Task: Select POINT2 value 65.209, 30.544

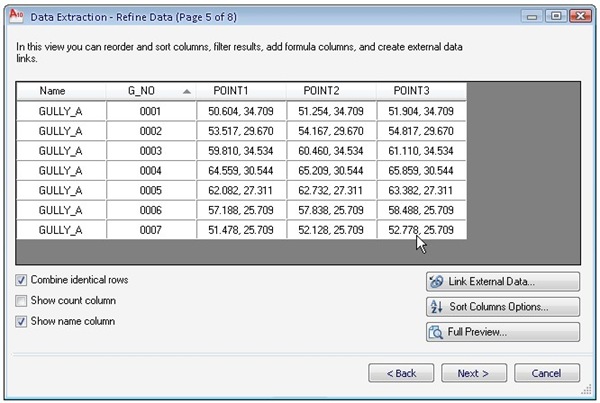Action: click(331, 171)
